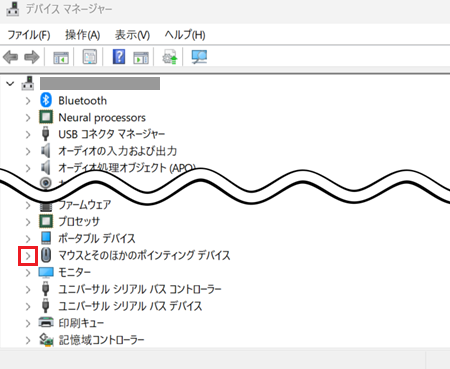The width and height of the screenshot is (450, 369).
Task: Expand マウスとそのほかのポインティング デバイス node
Action: (x=28, y=256)
